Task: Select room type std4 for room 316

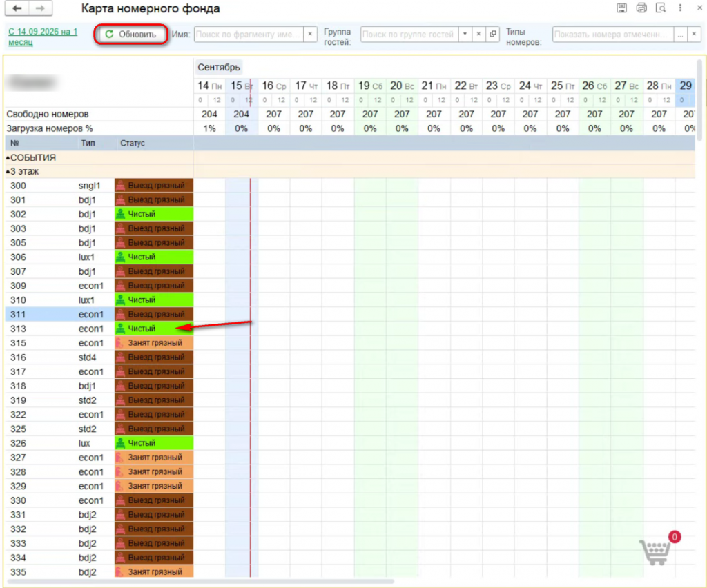Action: (x=88, y=357)
